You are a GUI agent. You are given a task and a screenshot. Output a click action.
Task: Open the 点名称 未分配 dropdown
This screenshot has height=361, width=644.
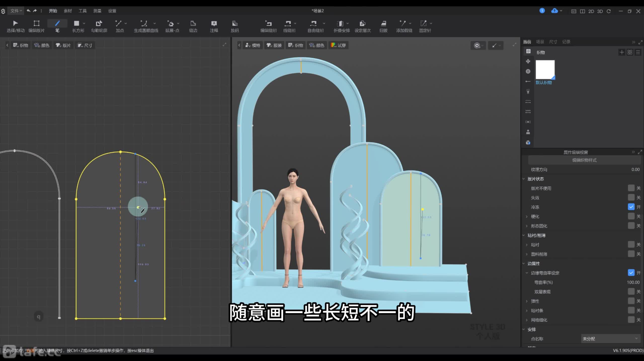tap(611, 339)
